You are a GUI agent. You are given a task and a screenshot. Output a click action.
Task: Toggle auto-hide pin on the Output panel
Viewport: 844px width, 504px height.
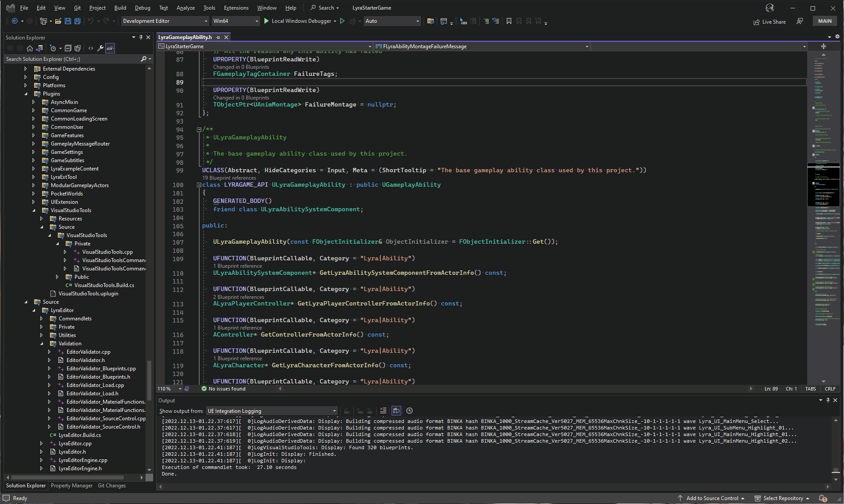[828, 400]
